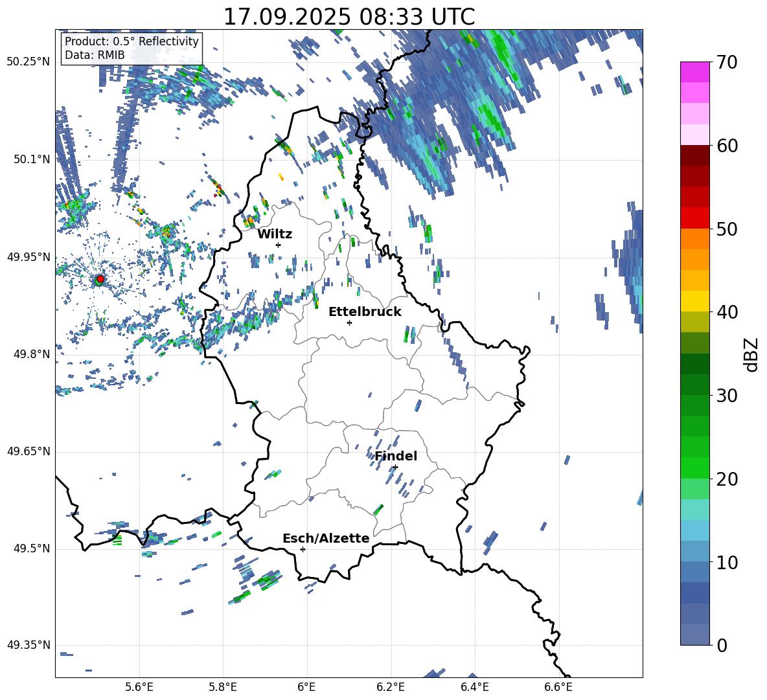Click the Ettelbruck station cross marker
Screen dimensions: 767x700
(349, 322)
